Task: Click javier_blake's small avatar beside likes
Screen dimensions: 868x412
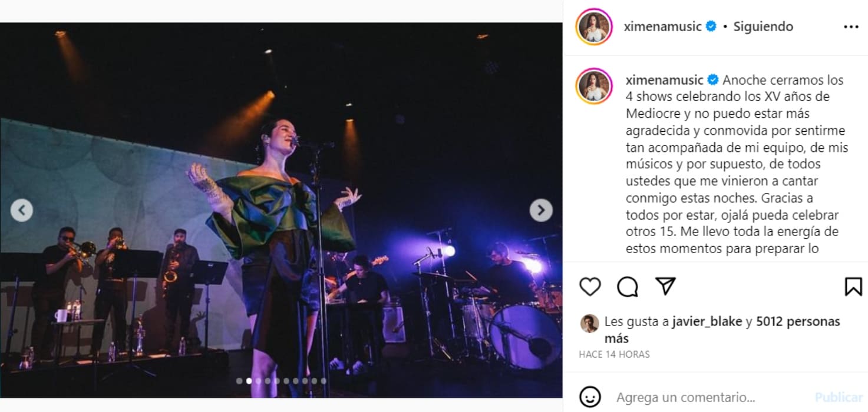Action: [589, 323]
